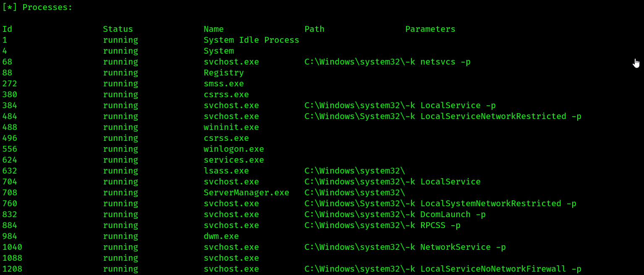Select the Status column header

tap(118, 29)
